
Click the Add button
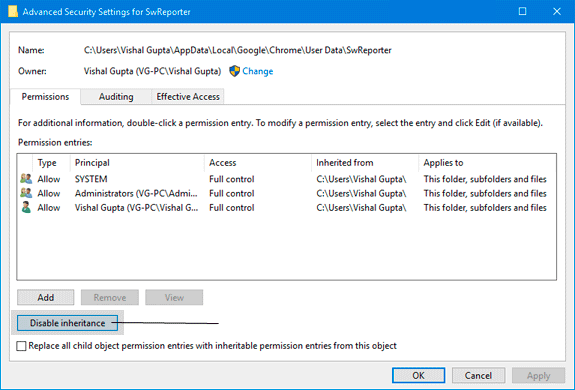tap(45, 297)
